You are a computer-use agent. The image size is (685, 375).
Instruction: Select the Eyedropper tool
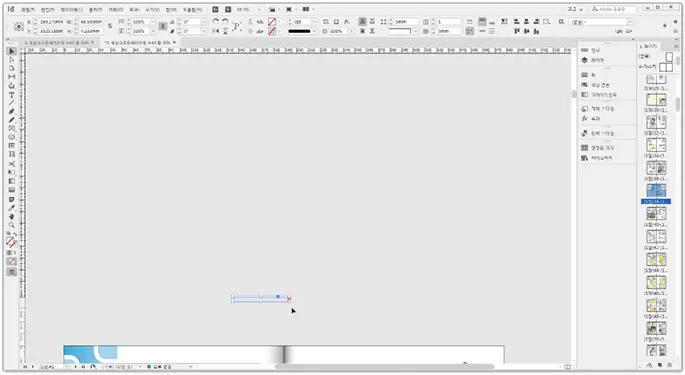pos(12,208)
